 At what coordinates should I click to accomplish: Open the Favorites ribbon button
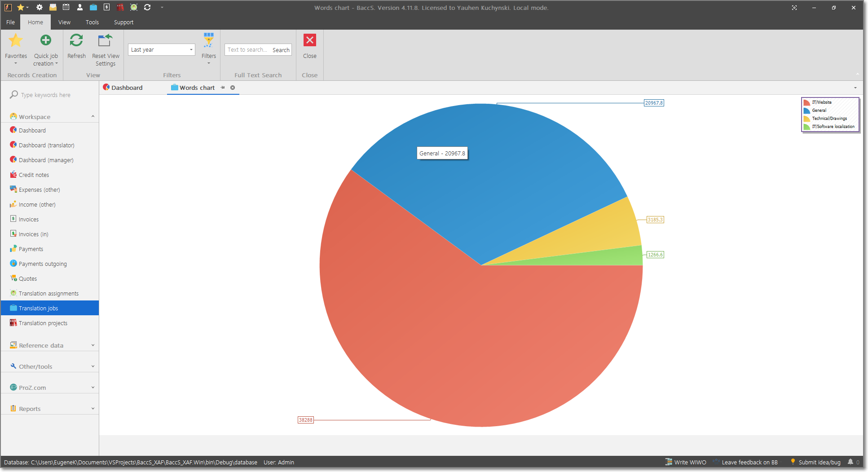click(16, 49)
